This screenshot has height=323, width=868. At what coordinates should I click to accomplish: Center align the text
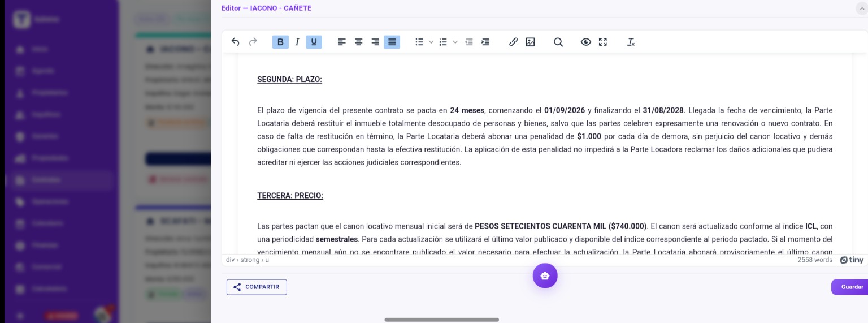[x=358, y=42]
